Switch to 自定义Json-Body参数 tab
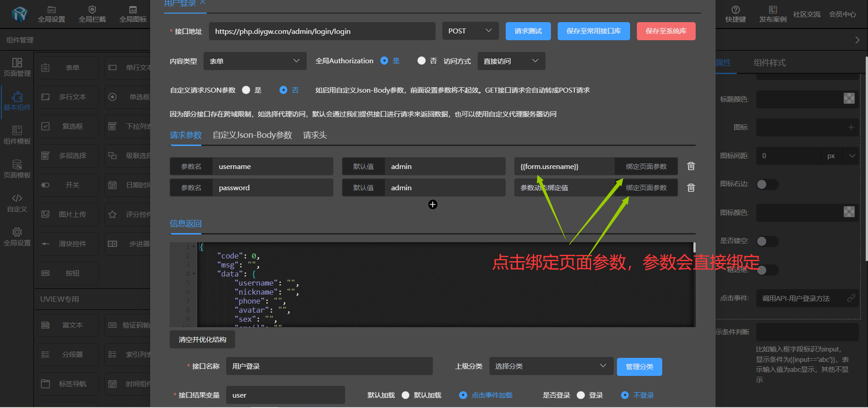Image resolution: width=868 pixels, height=408 pixels. pos(252,135)
